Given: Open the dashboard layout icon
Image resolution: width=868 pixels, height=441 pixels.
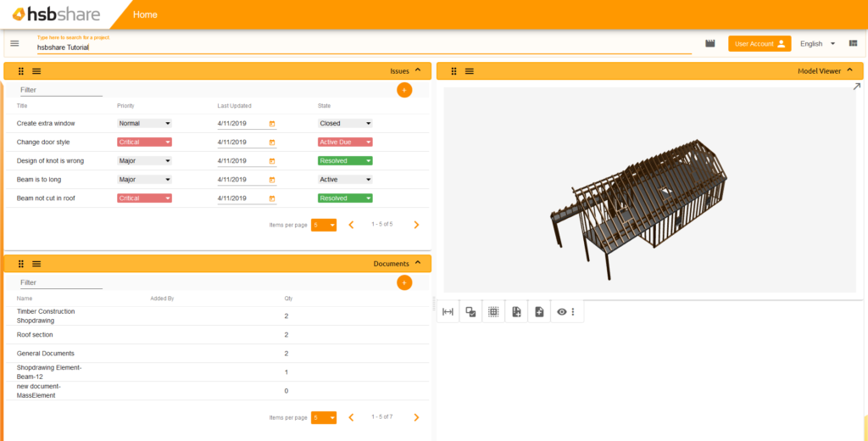Looking at the screenshot, I should coord(853,44).
